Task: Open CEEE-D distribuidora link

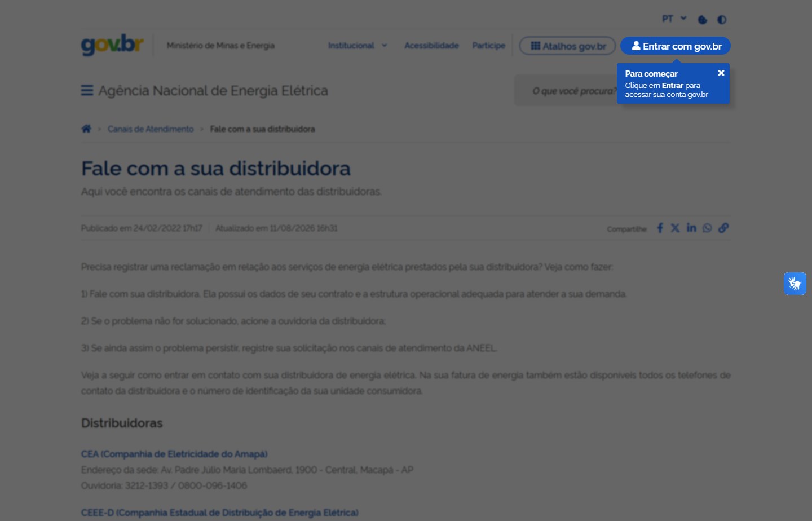Action: [219, 513]
